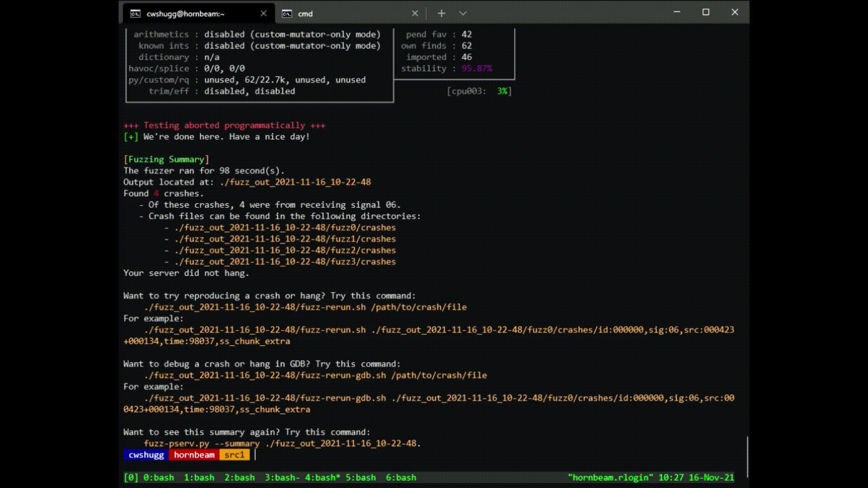Open a new tab with plus button
The image size is (868, 488).
pyautogui.click(x=442, y=14)
